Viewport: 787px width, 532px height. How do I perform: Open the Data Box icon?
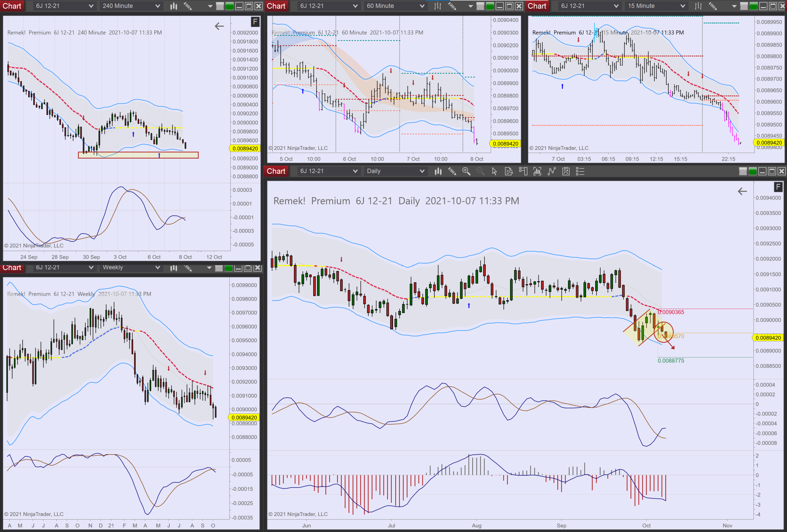[x=509, y=171]
